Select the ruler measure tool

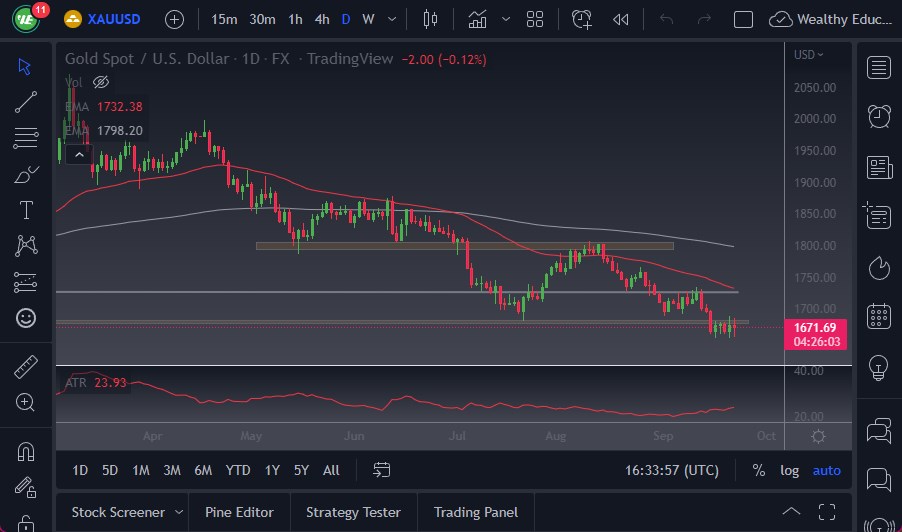(26, 367)
